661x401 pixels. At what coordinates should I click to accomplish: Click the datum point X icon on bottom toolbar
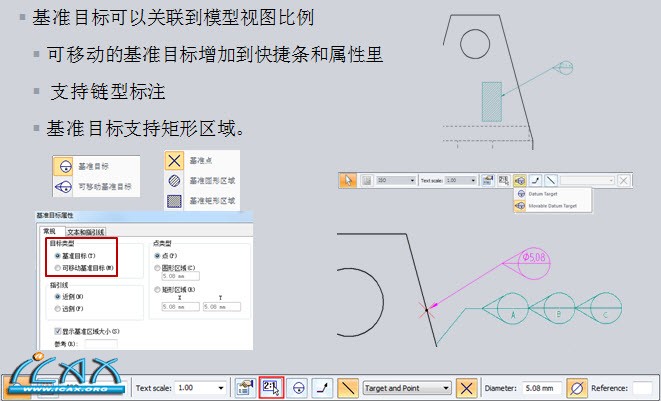coord(466,387)
